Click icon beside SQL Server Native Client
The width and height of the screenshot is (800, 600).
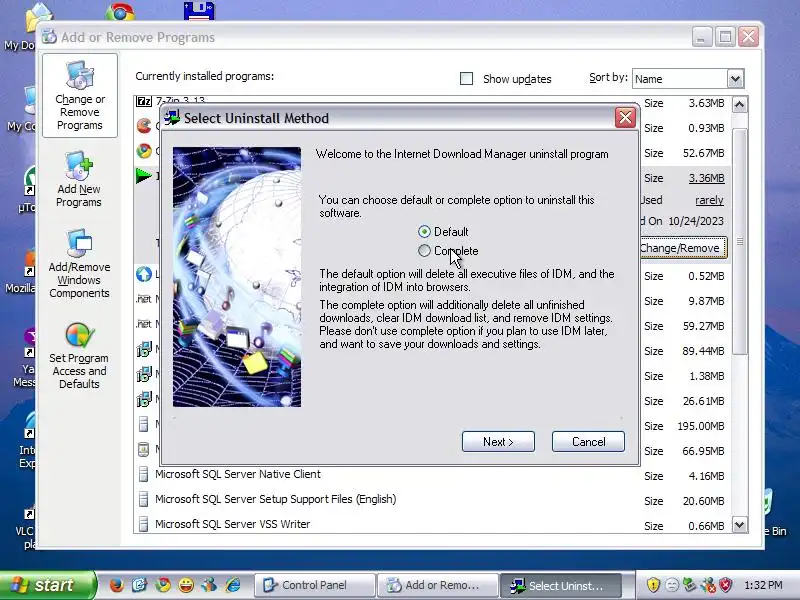point(143,474)
